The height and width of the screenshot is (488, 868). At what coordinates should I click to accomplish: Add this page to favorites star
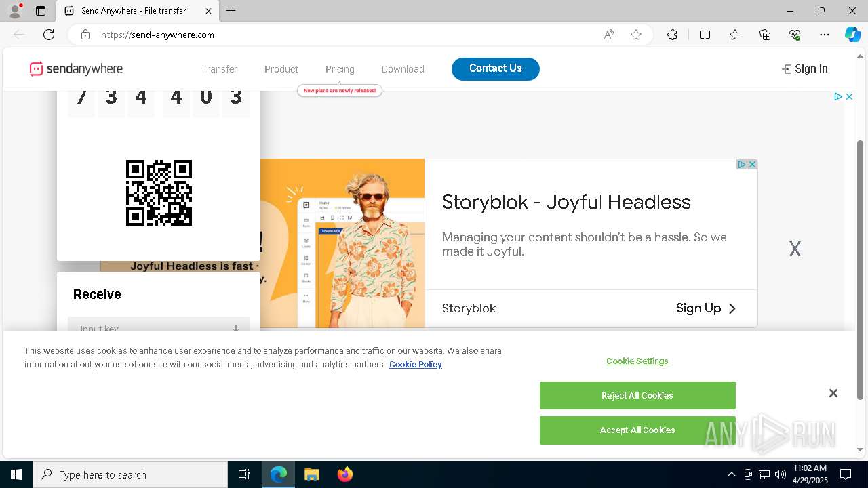(x=636, y=35)
